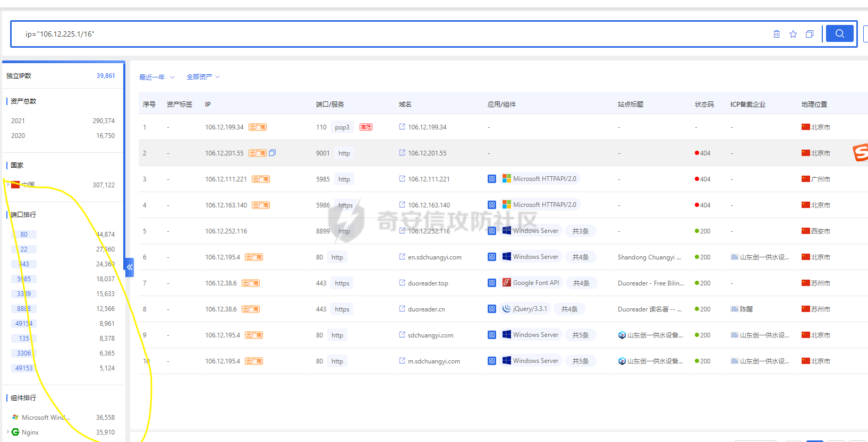Click the red high-risk tag beside pop3
868x442 pixels.
pyautogui.click(x=366, y=127)
